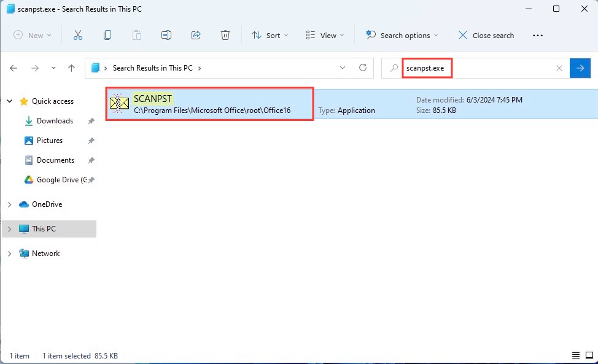This screenshot has width=598, height=364.
Task: Click the Cut scissors icon
Action: (78, 36)
